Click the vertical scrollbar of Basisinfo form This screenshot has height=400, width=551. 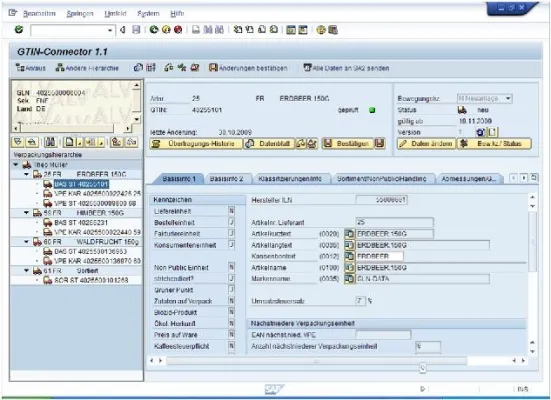(x=533, y=241)
